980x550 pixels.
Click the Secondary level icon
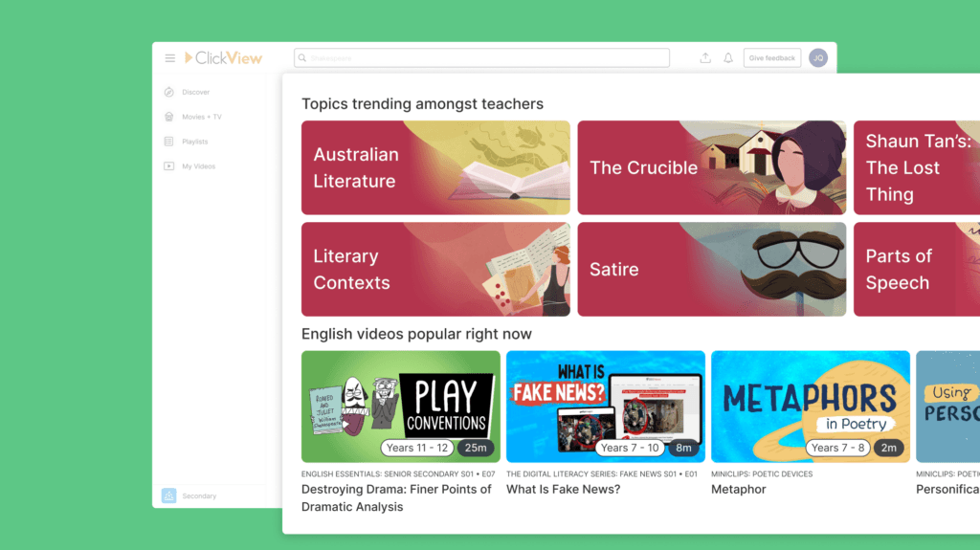click(169, 495)
